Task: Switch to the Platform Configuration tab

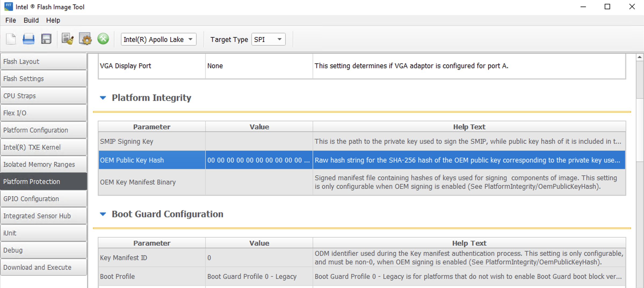Action: tap(44, 130)
